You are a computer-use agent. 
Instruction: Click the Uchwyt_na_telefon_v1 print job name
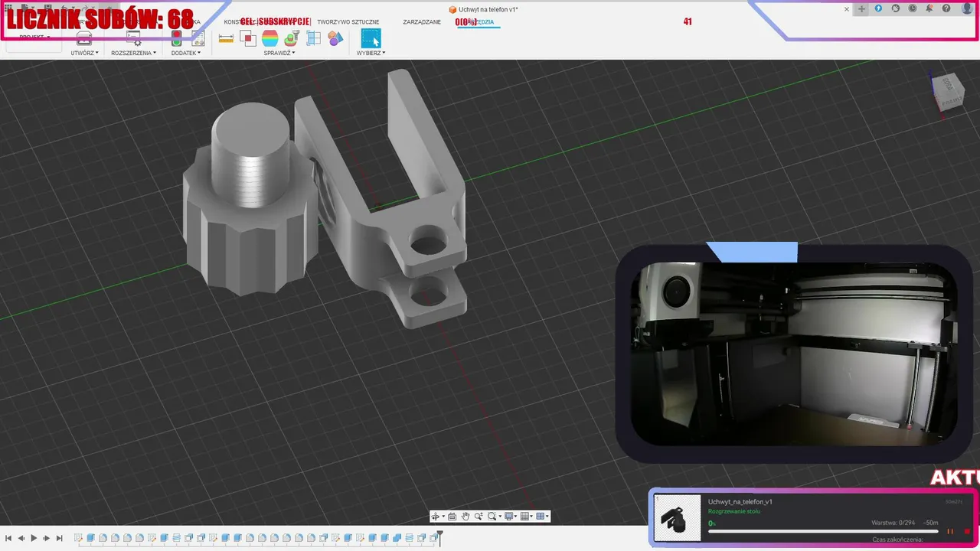[x=740, y=502]
